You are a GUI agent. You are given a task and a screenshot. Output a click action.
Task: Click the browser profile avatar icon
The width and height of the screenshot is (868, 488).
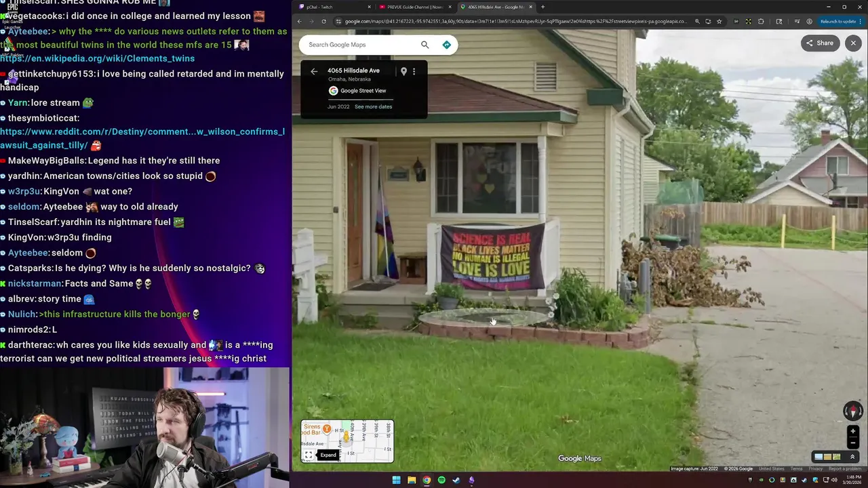pyautogui.click(x=809, y=22)
